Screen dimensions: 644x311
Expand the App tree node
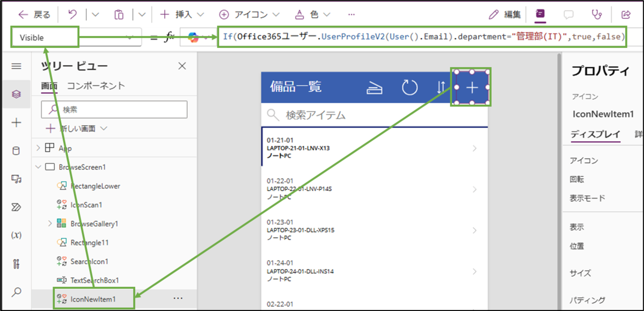[x=38, y=148]
